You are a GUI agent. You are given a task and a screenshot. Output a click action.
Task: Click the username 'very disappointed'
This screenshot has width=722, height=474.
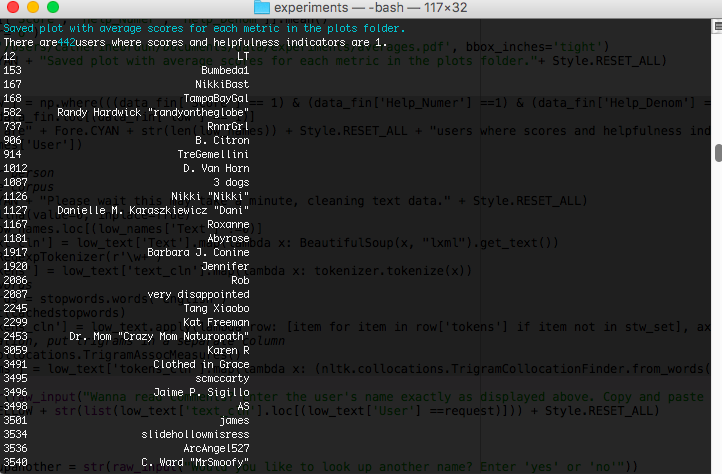(x=198, y=294)
